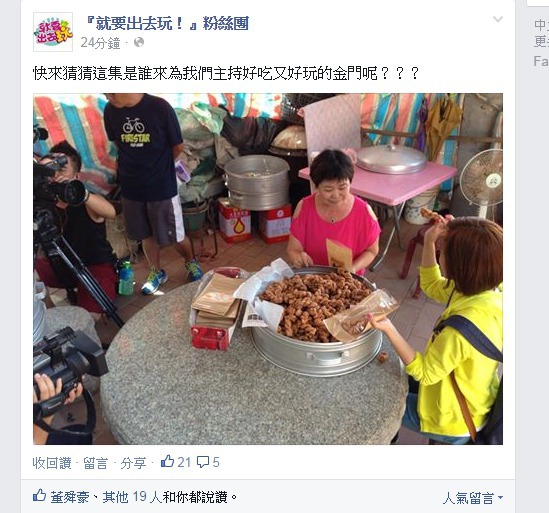
Task: Click the blue thumbs-up icon beside 董舜豪
Action: (40, 495)
